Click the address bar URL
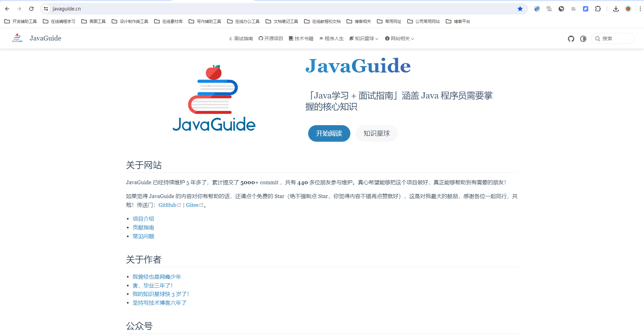The height and width of the screenshot is (334, 644). (x=67, y=9)
